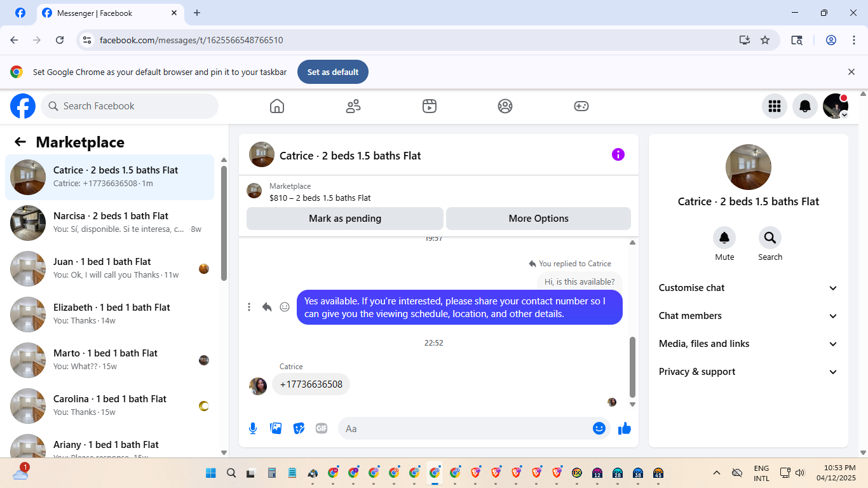The image size is (868, 488).
Task: Open conversation information purple icon
Action: pos(618,154)
